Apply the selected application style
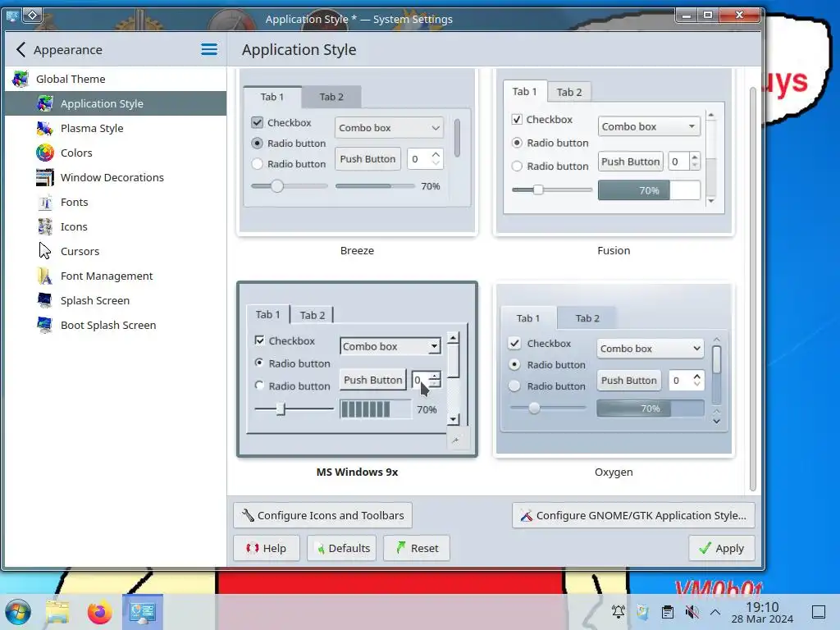This screenshot has width=840, height=630. tap(722, 548)
